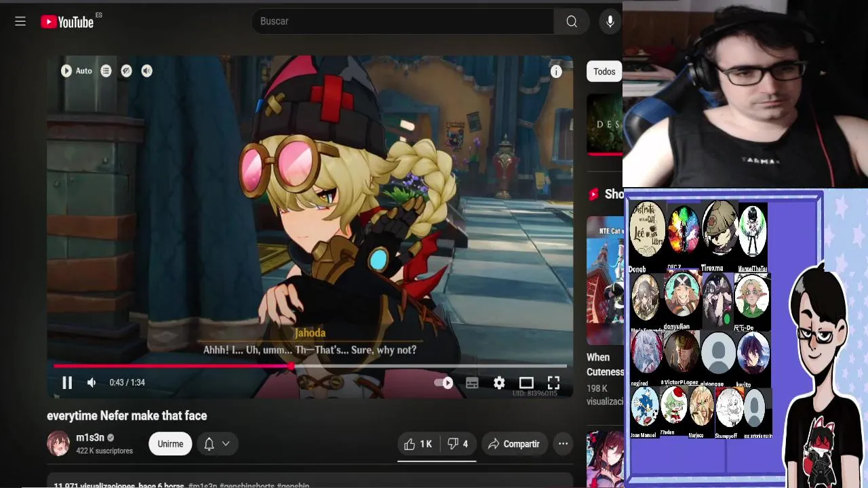Open the YouTube hamburger guide menu
The width and height of the screenshot is (868, 488).
tap(20, 22)
